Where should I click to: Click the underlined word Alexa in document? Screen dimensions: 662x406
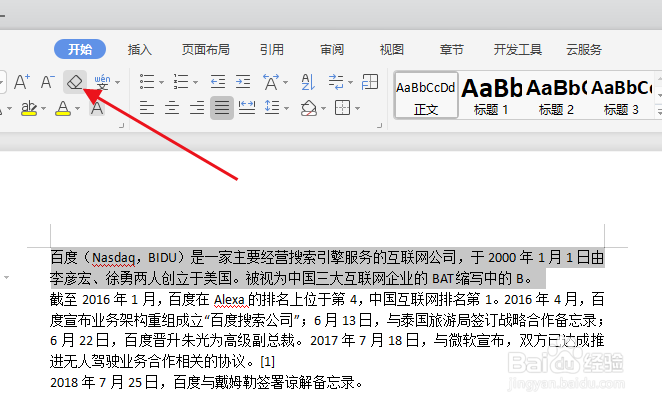[x=229, y=300]
